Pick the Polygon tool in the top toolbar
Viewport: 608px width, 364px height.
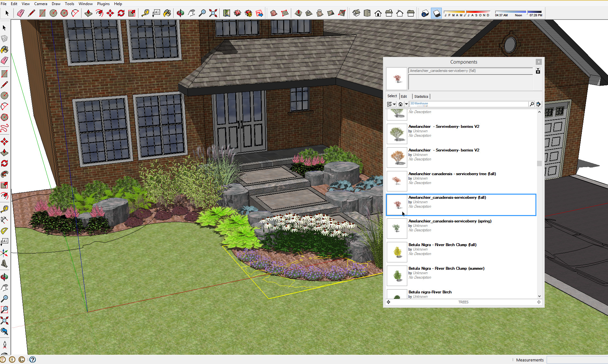pyautogui.click(x=64, y=13)
